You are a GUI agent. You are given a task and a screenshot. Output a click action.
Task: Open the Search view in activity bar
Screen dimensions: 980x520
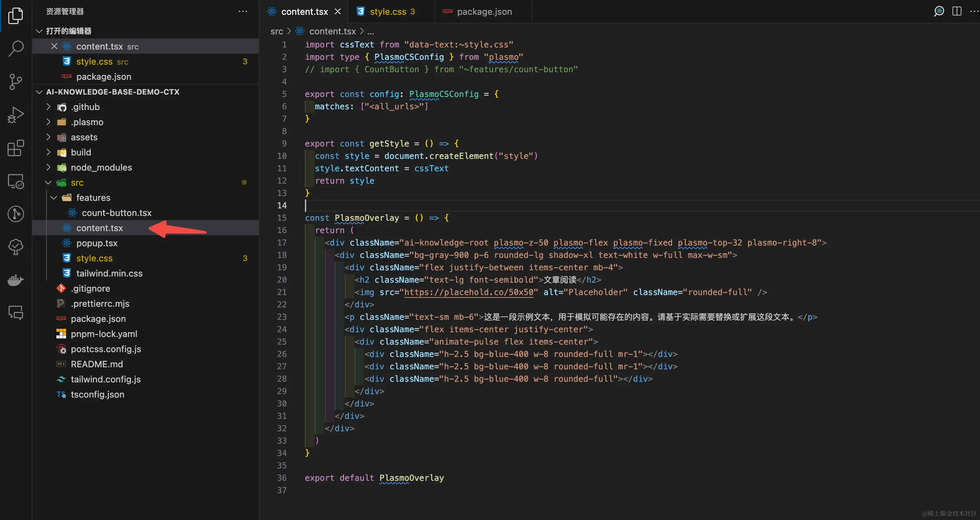(15, 48)
